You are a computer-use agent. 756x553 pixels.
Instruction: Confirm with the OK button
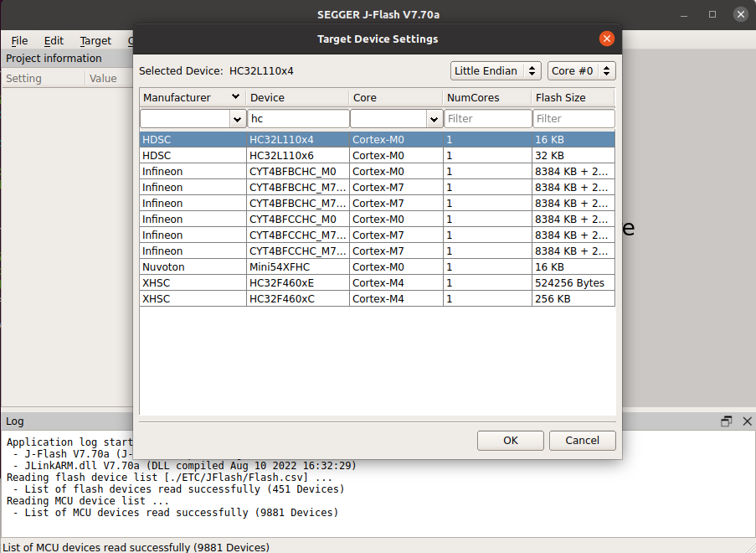511,441
